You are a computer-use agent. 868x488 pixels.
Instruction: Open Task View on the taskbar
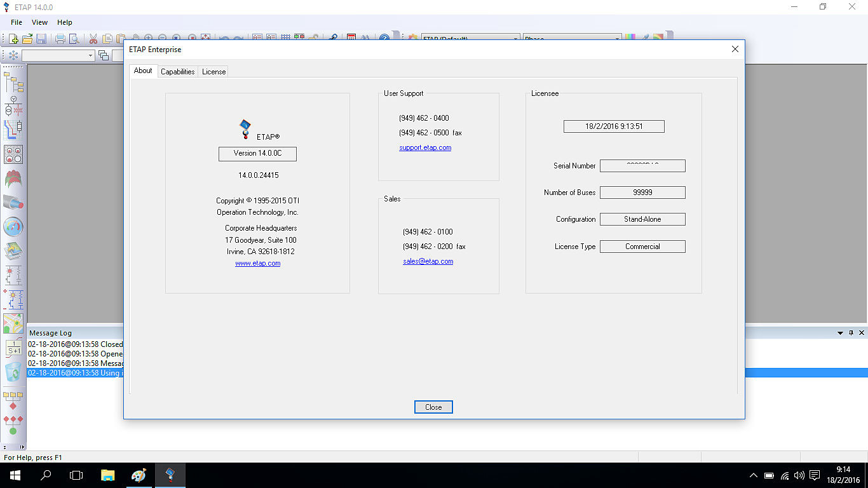[x=76, y=475]
